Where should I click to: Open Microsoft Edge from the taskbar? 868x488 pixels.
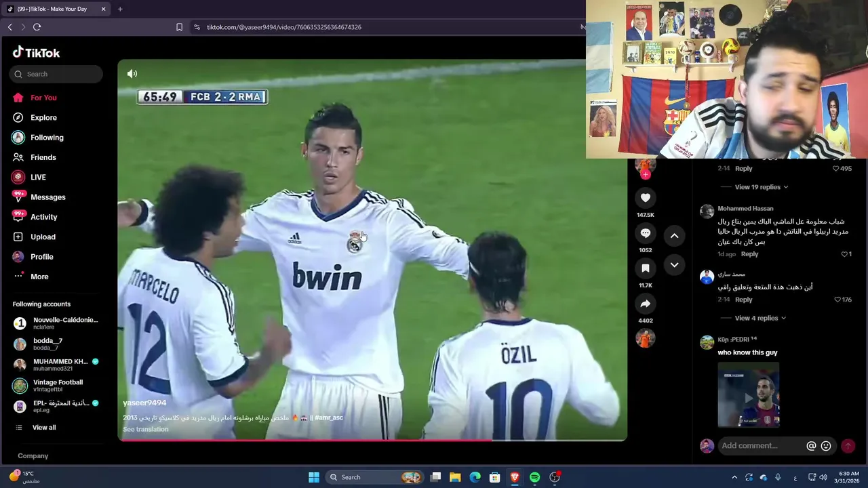click(475, 477)
